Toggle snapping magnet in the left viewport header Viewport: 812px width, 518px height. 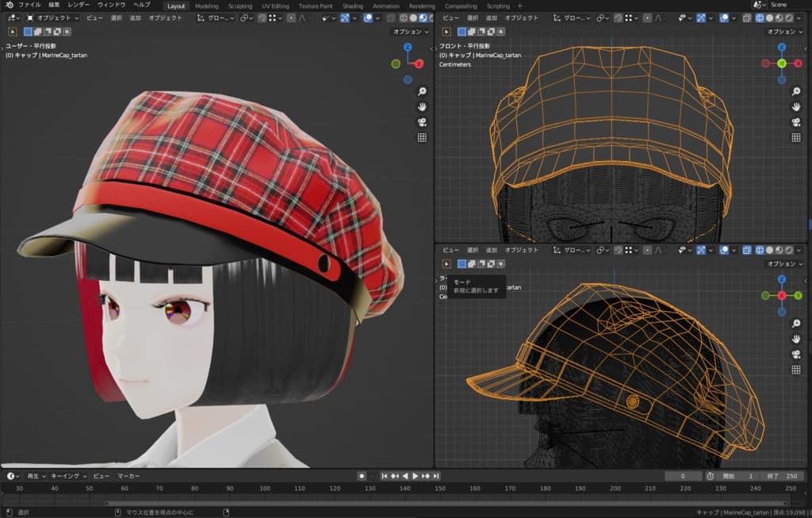pyautogui.click(x=262, y=17)
